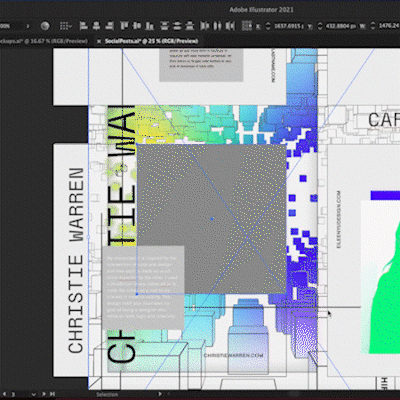
Task: Click the Selection status label
Action: pyautogui.click(x=107, y=394)
